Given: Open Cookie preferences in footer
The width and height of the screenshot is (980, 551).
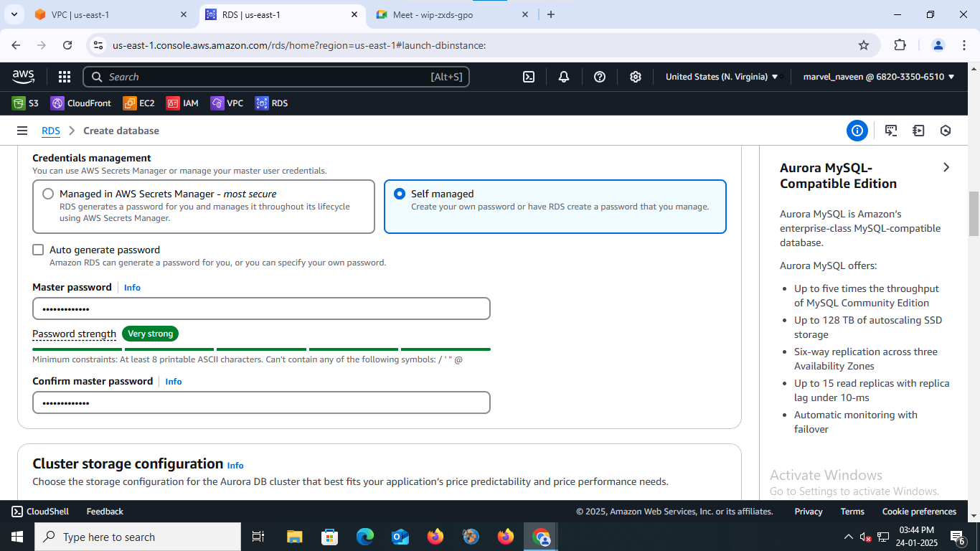Looking at the screenshot, I should point(919,512).
